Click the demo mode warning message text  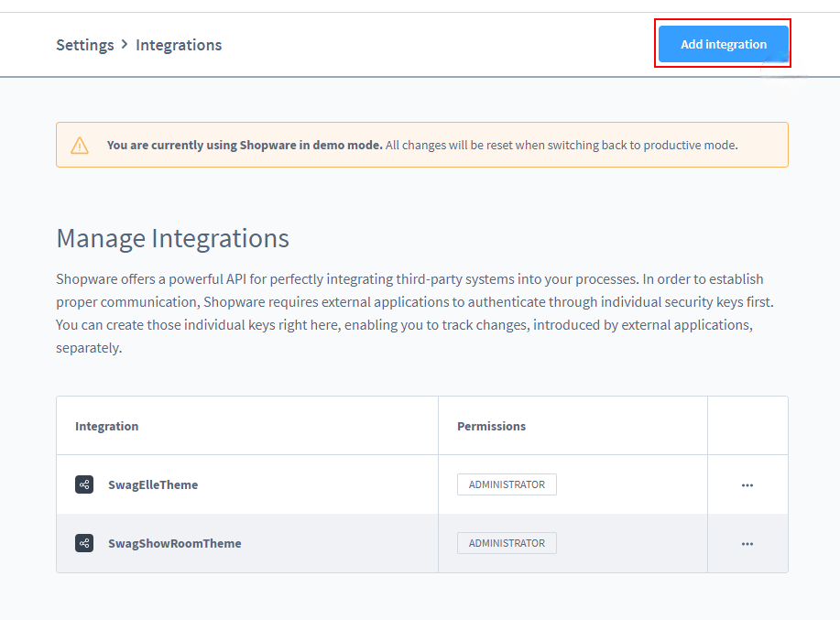point(422,145)
